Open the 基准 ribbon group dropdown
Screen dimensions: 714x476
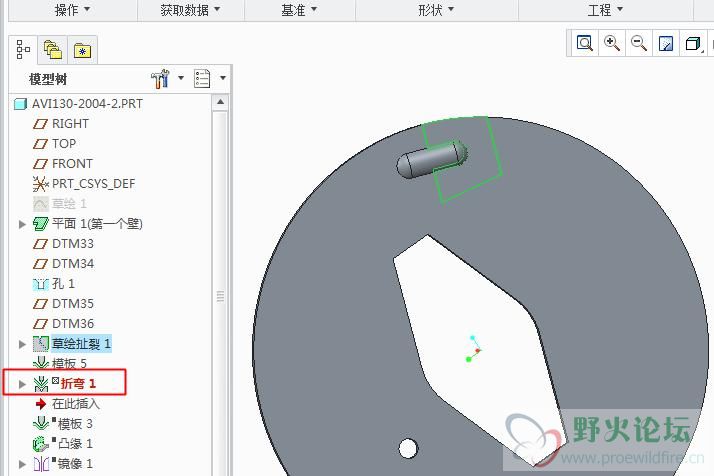[x=299, y=10]
